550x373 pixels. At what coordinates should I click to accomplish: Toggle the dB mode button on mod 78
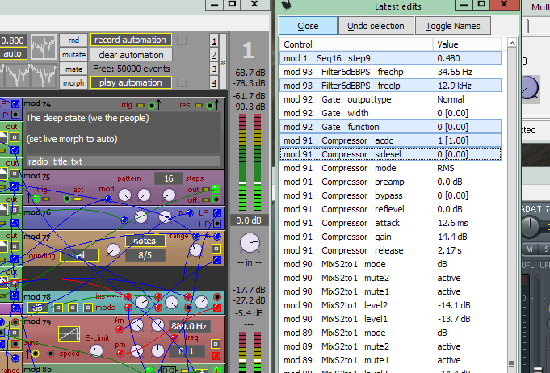(x=38, y=308)
